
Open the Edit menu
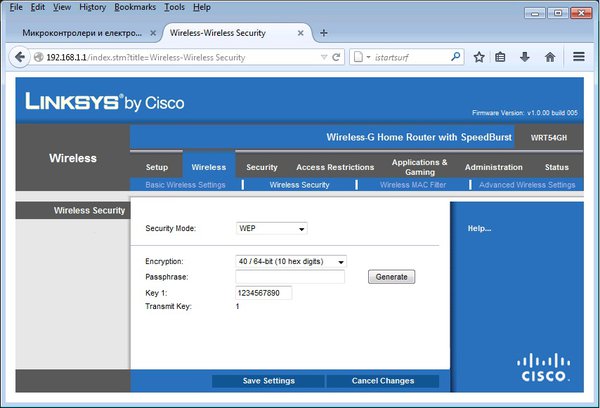click(38, 7)
